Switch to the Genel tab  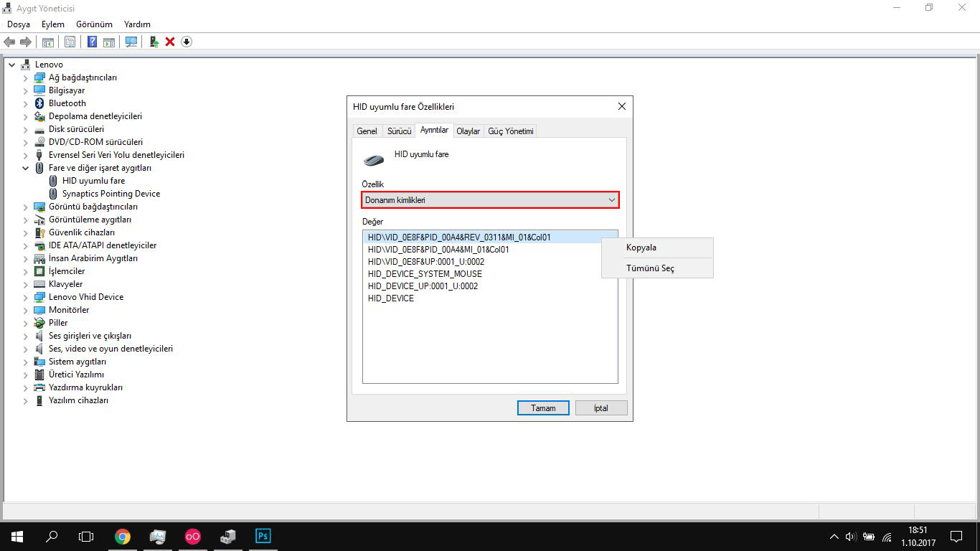pyautogui.click(x=367, y=131)
